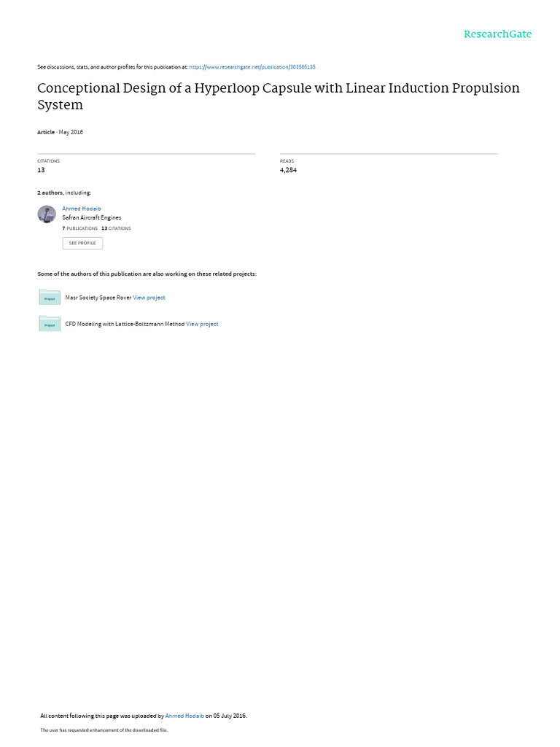Click the 13 citations stat under author
The height and width of the screenshot is (747, 560).
[116, 228]
